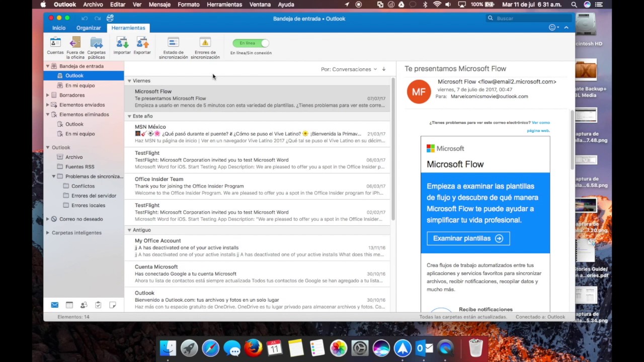Click the print icon in title bar
Image resolution: width=644 pixels, height=362 pixels.
tap(110, 18)
